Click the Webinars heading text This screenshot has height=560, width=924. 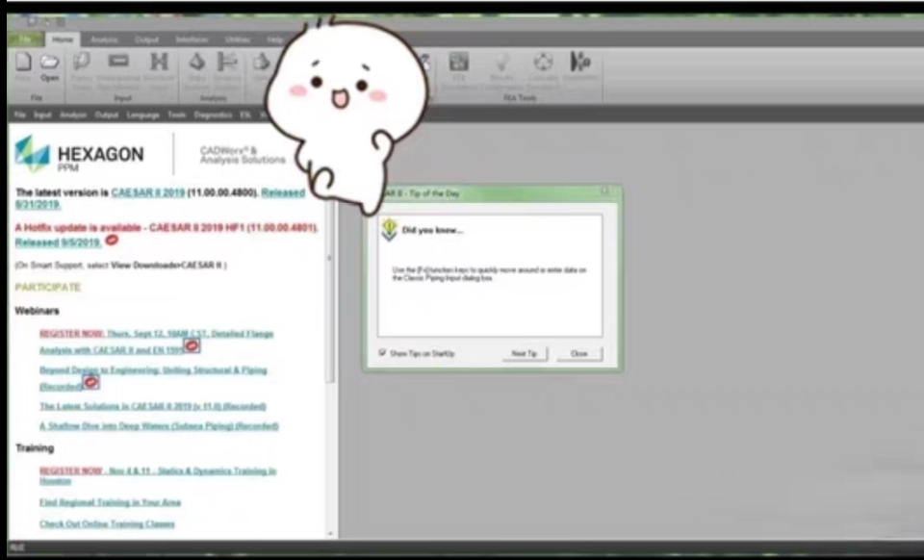(38, 311)
